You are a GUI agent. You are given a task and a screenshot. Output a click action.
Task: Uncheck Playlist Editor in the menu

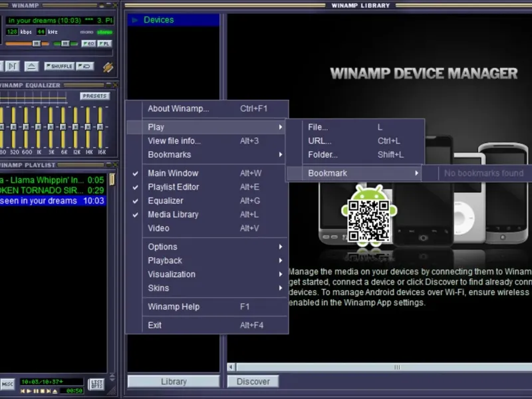(207, 187)
